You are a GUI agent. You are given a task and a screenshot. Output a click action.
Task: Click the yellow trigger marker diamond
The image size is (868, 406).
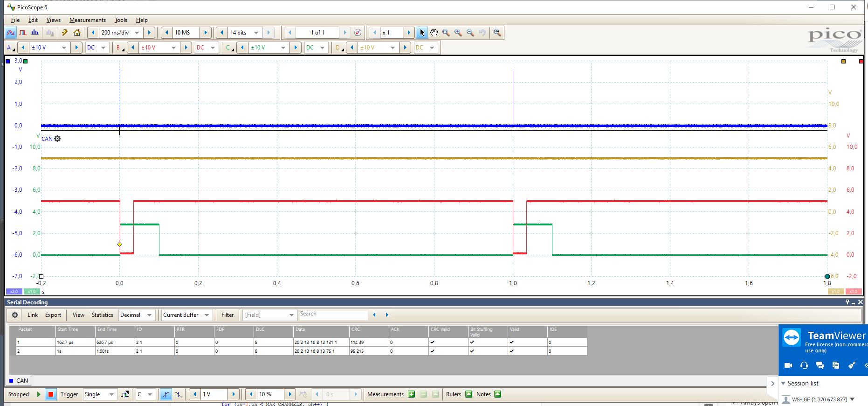120,244
